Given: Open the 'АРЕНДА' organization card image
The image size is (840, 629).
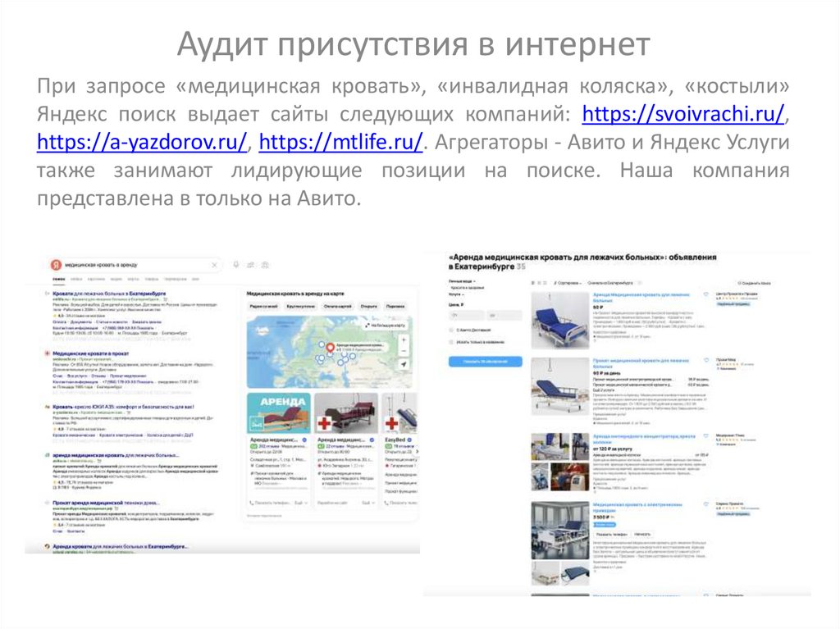Looking at the screenshot, I should tap(279, 413).
